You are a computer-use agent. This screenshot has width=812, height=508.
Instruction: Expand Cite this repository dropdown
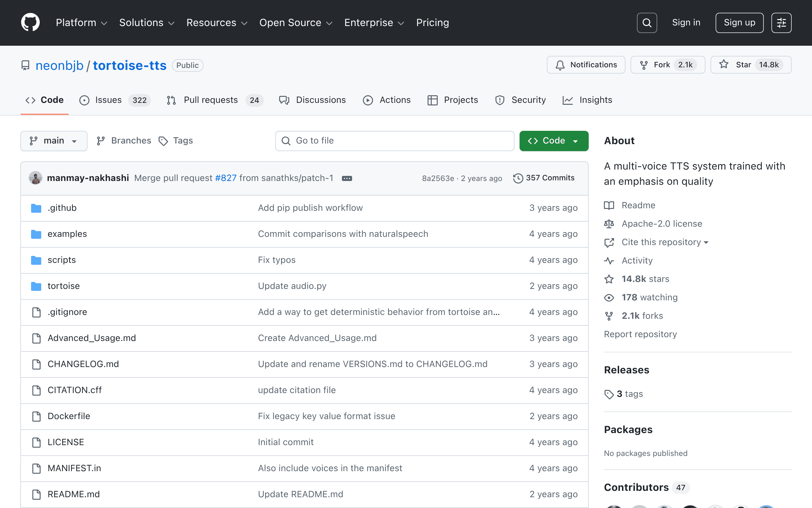pyautogui.click(x=657, y=242)
